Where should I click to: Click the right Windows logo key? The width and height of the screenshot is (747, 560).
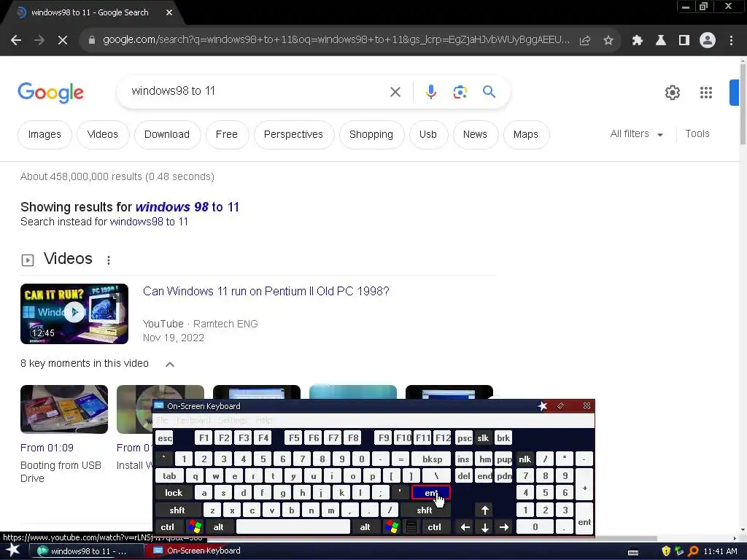tap(392, 527)
